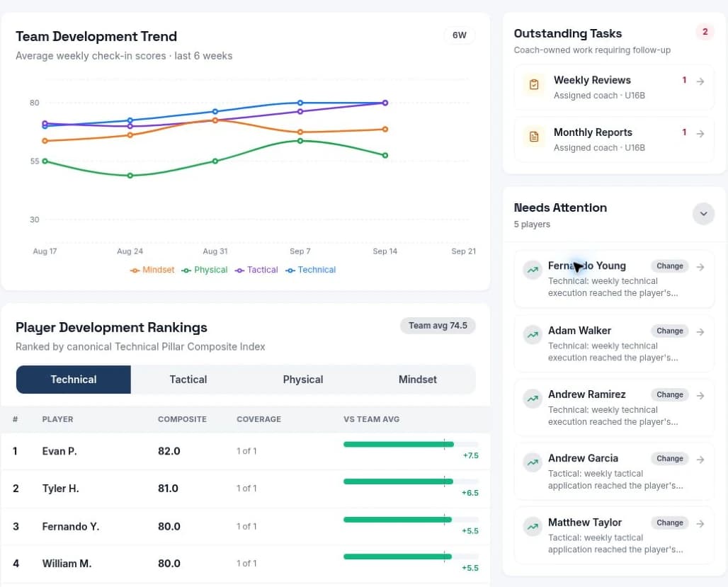
Task: Click the Monthly Reports count 1
Action: pyautogui.click(x=684, y=133)
